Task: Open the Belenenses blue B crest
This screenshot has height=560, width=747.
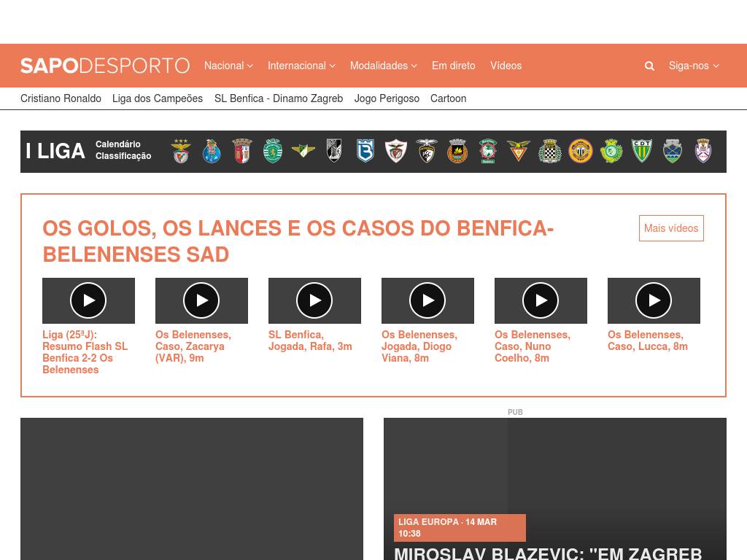Action: click(365, 151)
